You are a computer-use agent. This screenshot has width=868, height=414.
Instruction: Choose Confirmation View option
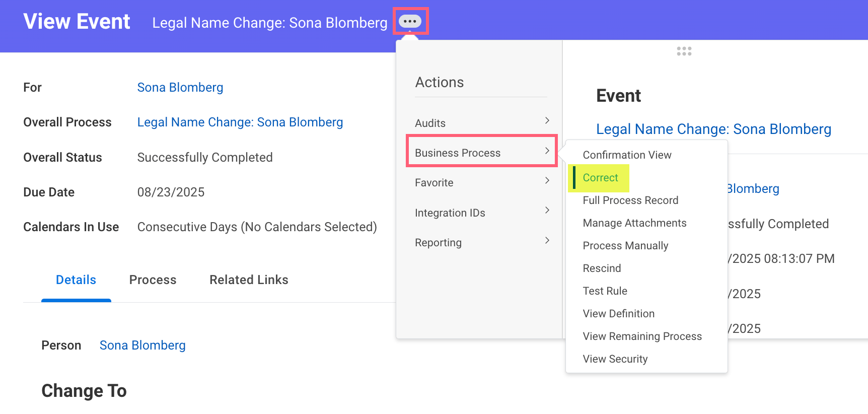627,155
